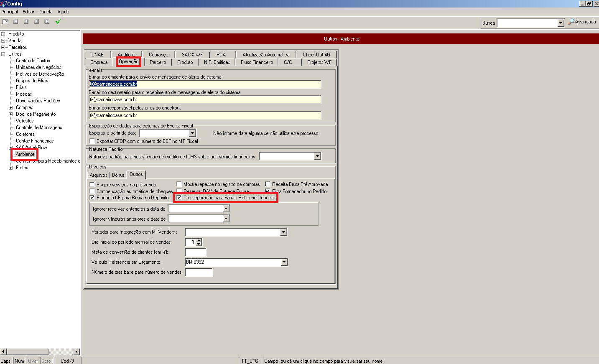Switch to the Arquivos sub-tab
599x364 pixels.
98,175
